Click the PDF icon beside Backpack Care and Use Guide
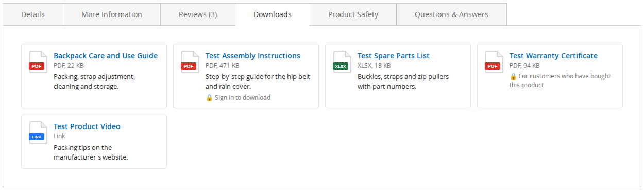 tap(38, 62)
